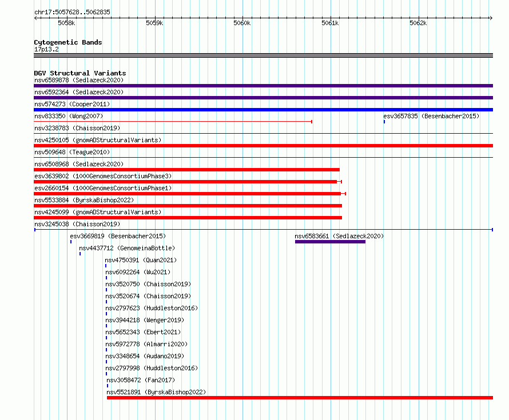Click the nsv3245038 (Chaisson2019) label
The image size is (509, 420).
click(77, 224)
